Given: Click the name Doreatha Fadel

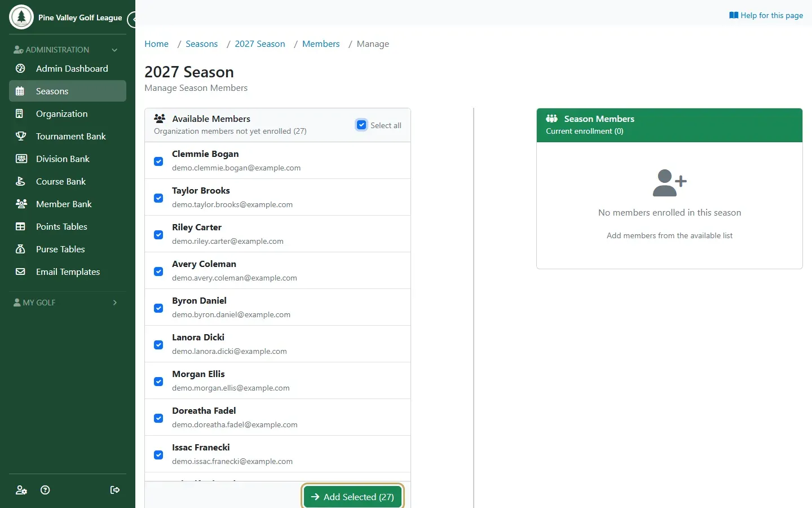Looking at the screenshot, I should coord(204,410).
